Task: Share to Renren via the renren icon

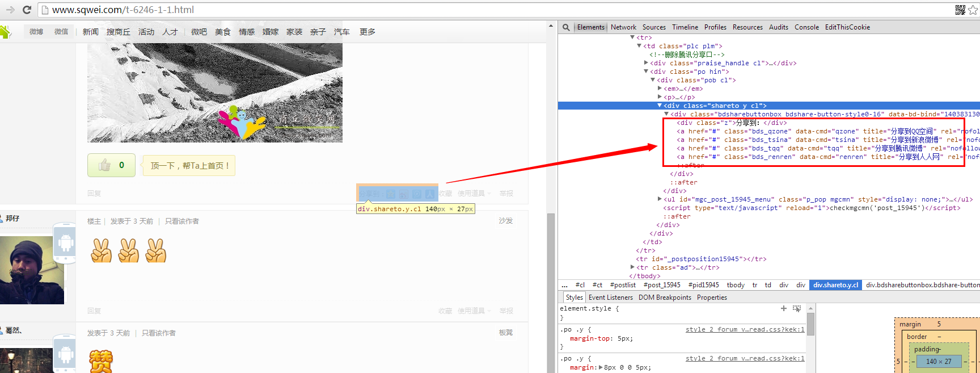Action: 430,194
